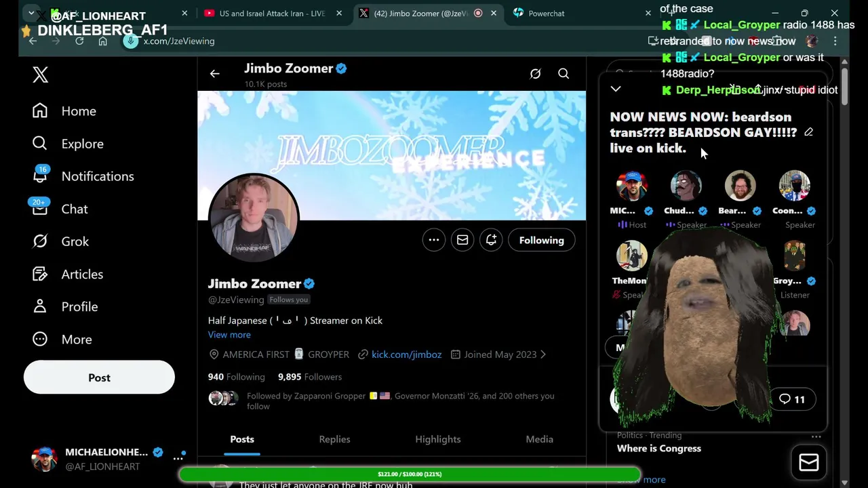Open trending item more options ellipsis
Viewport: 868px width, 488px height.
click(x=816, y=437)
